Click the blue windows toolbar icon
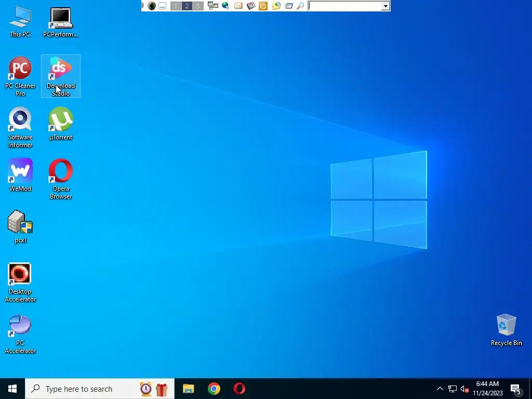 (289, 6)
